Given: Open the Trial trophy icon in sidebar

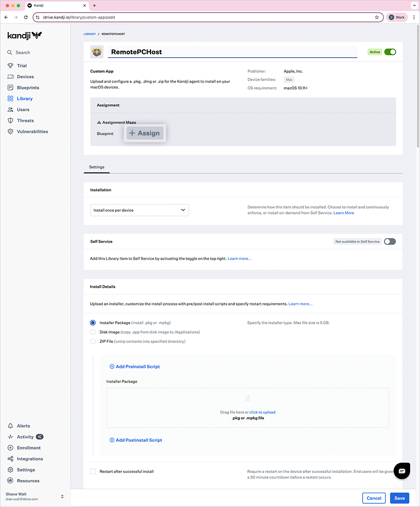Looking at the screenshot, I should pos(10,66).
